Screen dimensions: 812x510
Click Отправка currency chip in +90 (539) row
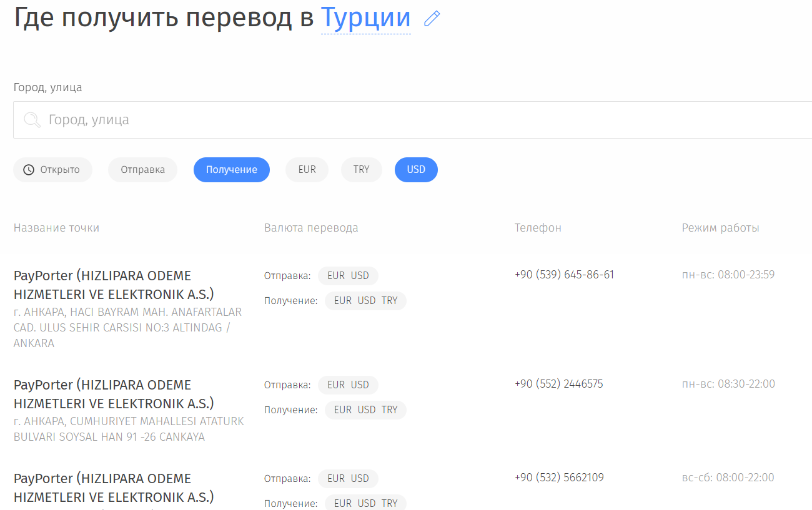(x=348, y=276)
